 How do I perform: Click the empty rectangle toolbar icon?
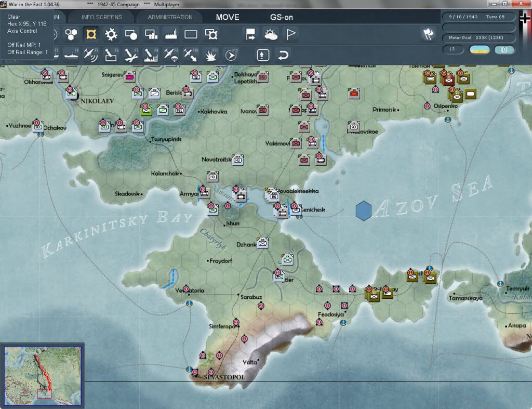(191, 34)
